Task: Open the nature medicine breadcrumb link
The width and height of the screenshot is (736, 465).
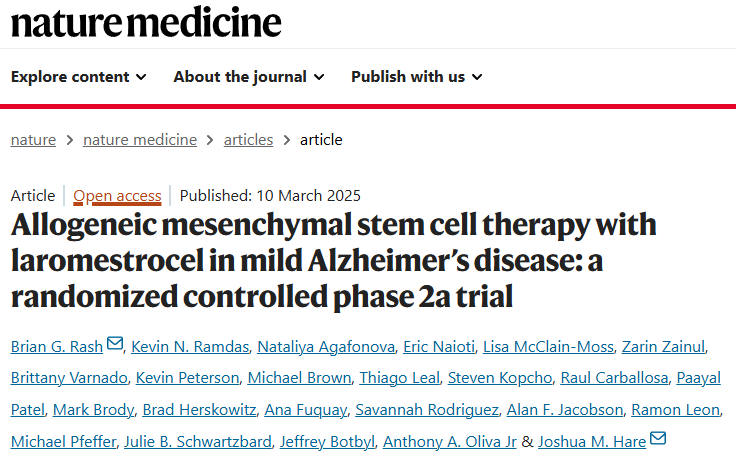Action: click(140, 140)
